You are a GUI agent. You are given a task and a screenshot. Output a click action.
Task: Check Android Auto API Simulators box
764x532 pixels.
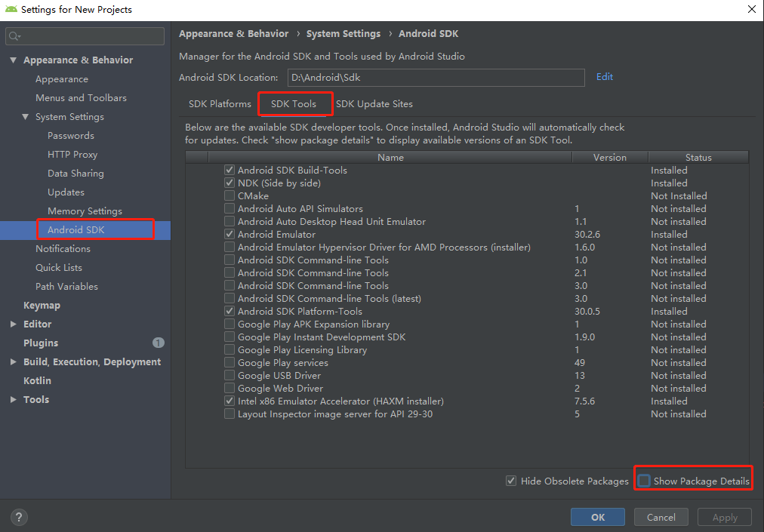click(230, 208)
